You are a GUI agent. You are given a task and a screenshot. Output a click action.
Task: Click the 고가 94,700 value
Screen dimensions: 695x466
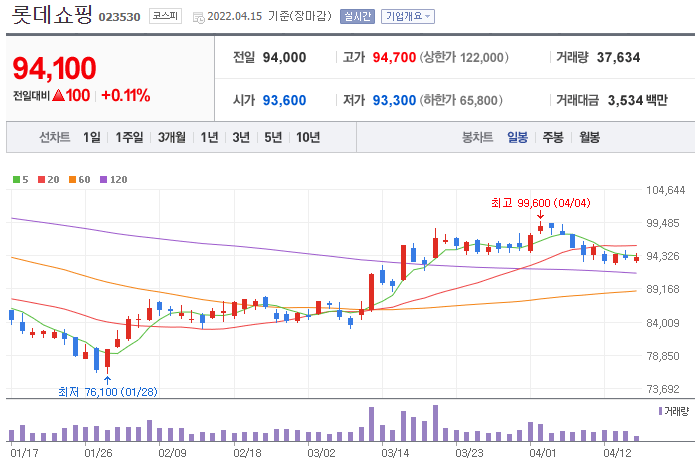tap(394, 57)
